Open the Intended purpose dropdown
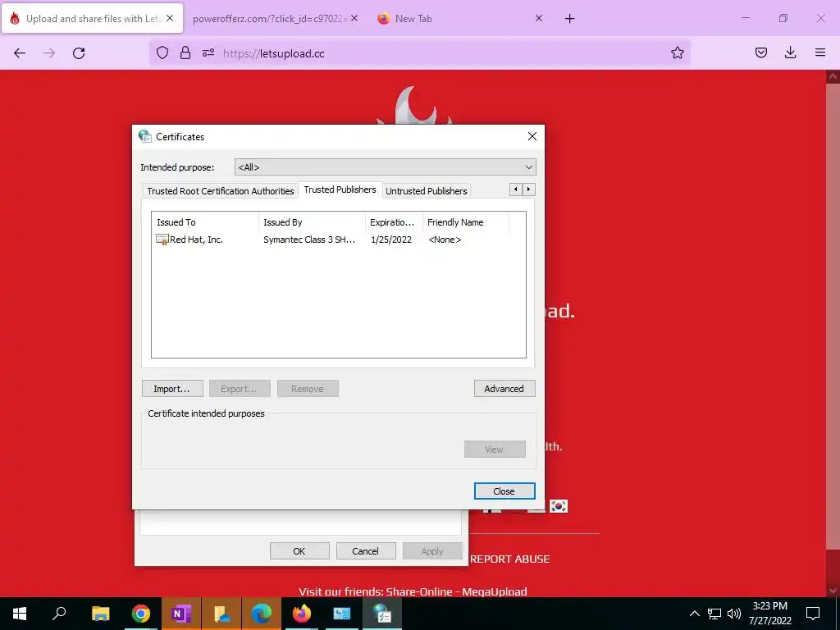This screenshot has height=630, width=840. pos(386,167)
